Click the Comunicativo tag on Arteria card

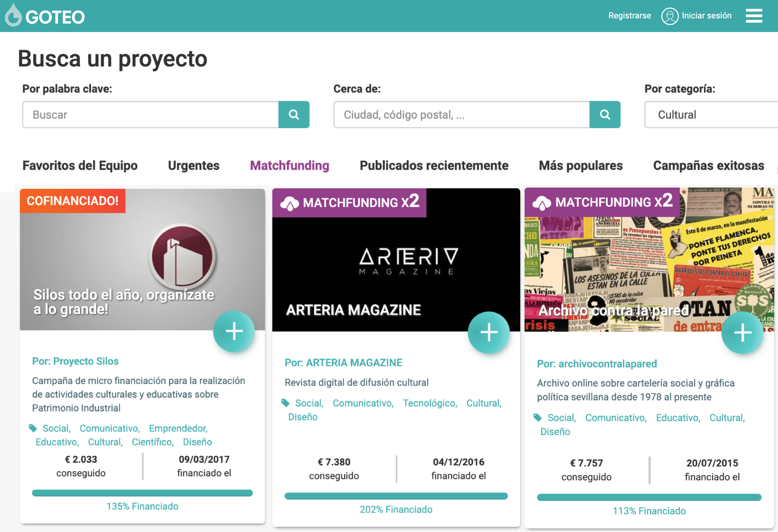coord(363,403)
